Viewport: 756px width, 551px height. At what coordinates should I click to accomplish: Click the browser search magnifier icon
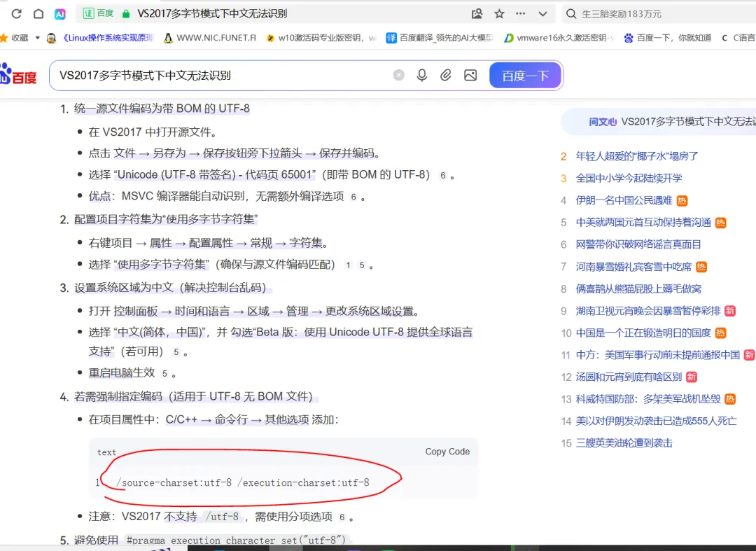(571, 13)
